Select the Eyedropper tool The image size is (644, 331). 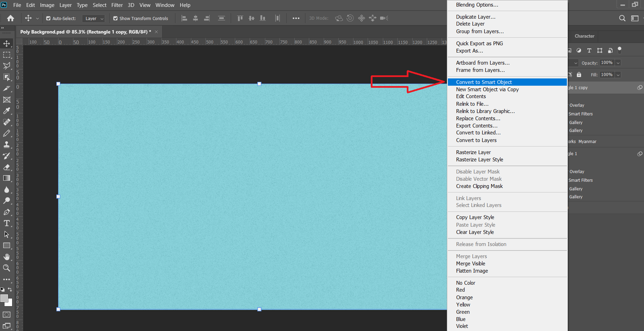(x=7, y=111)
